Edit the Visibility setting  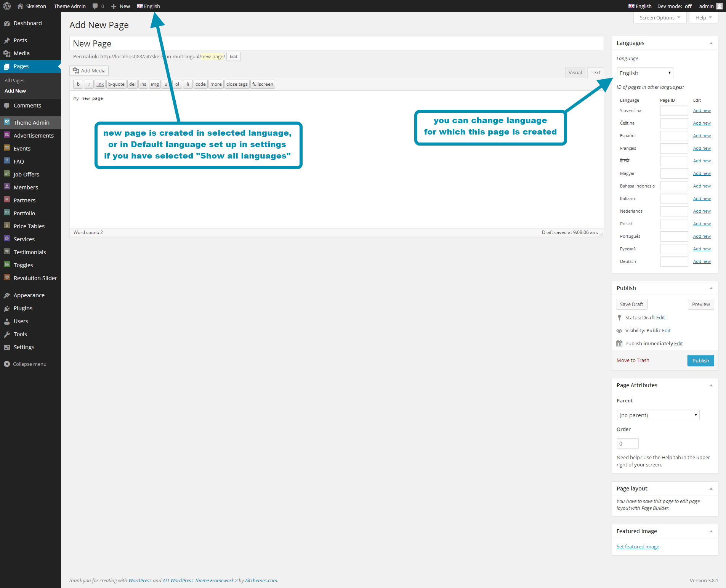(666, 331)
